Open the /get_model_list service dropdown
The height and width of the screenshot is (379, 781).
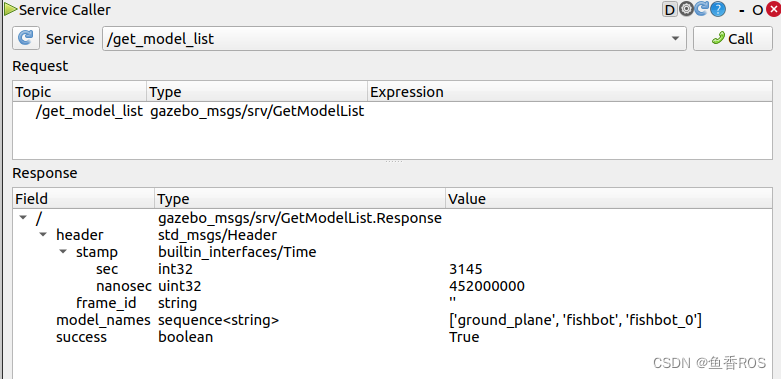(x=394, y=38)
